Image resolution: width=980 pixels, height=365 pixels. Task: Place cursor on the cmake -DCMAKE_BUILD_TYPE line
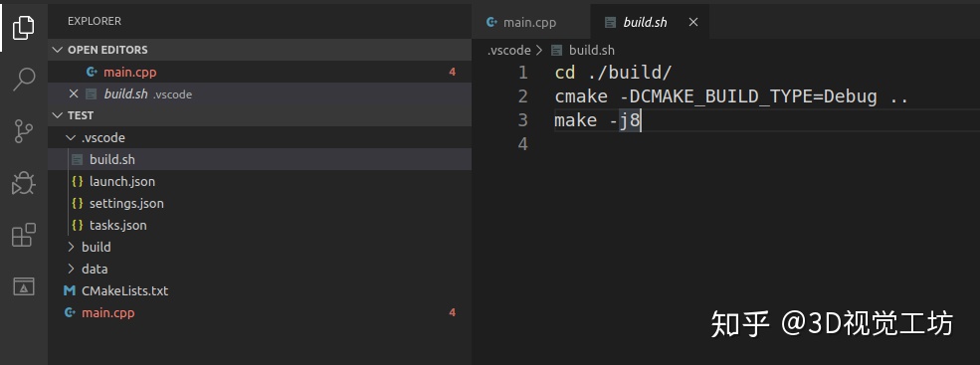tap(731, 96)
